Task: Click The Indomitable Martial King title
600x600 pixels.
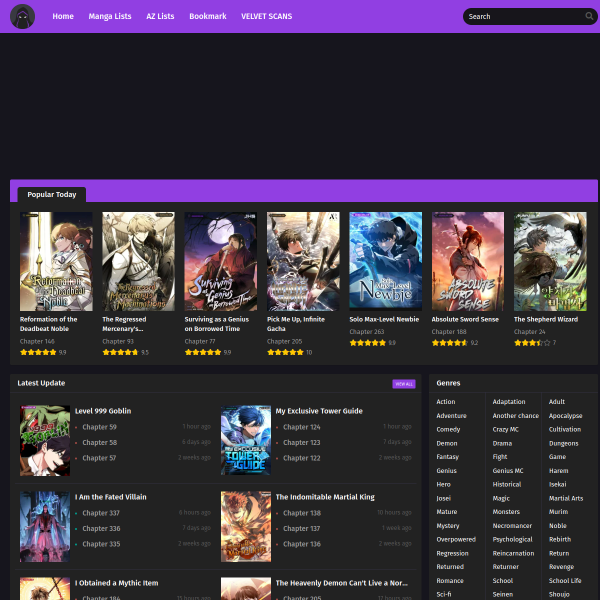Action: point(325,497)
